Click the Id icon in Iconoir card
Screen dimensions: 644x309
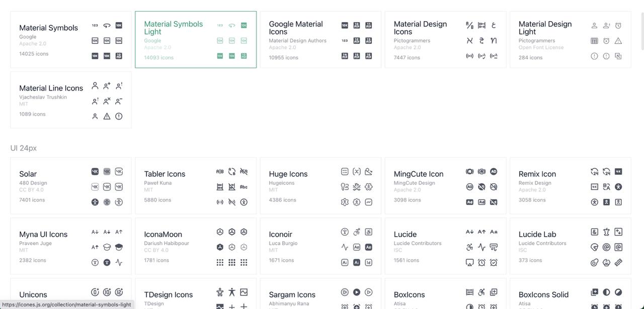pyautogui.click(x=369, y=262)
